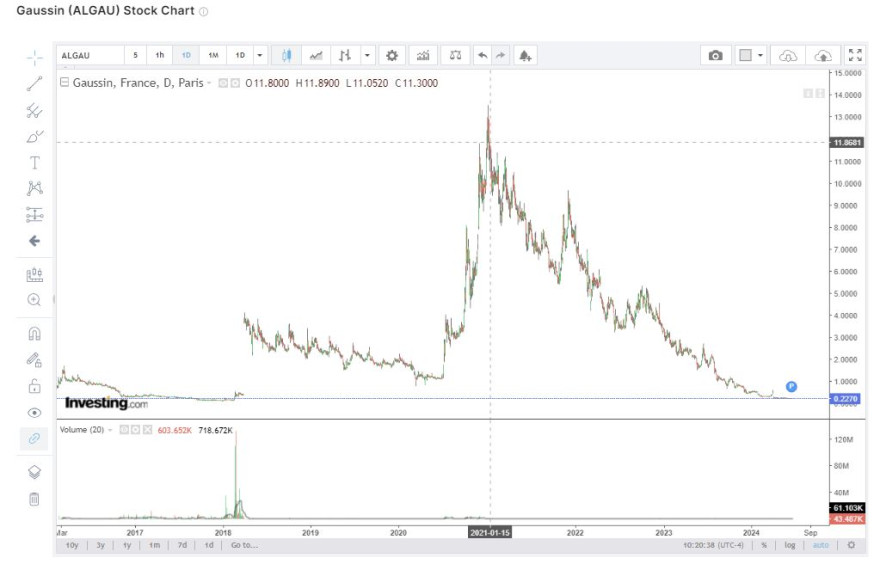This screenshot has height=564, width=880.
Task: Open the object tree layers icon
Action: [x=34, y=472]
